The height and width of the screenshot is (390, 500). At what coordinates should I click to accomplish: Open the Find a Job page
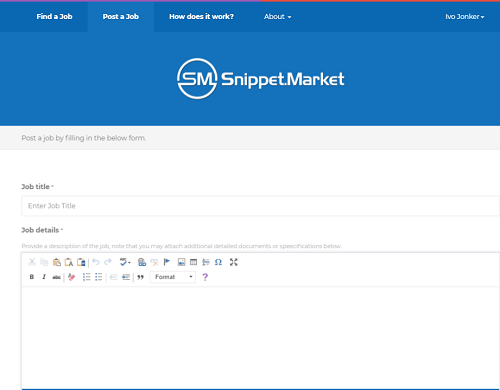[x=54, y=16]
